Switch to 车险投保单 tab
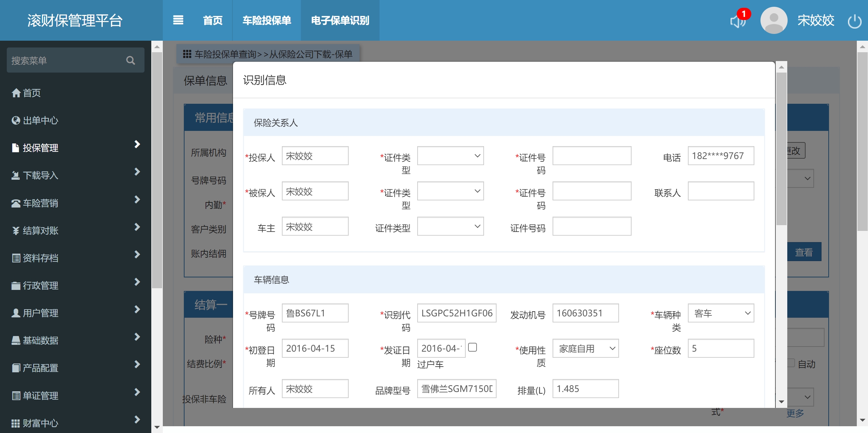868x433 pixels. coord(267,20)
